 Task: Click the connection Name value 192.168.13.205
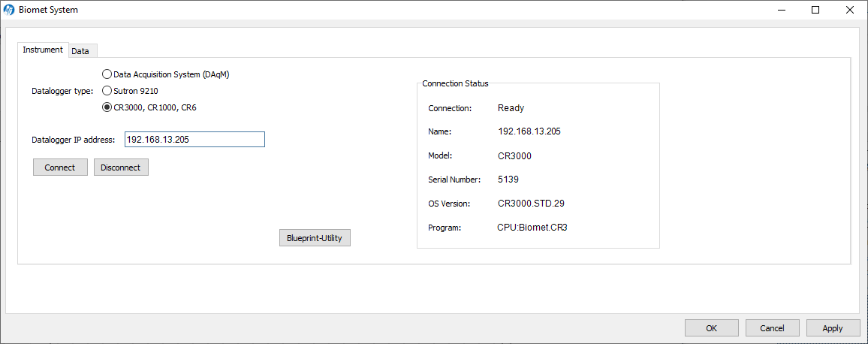tap(529, 131)
